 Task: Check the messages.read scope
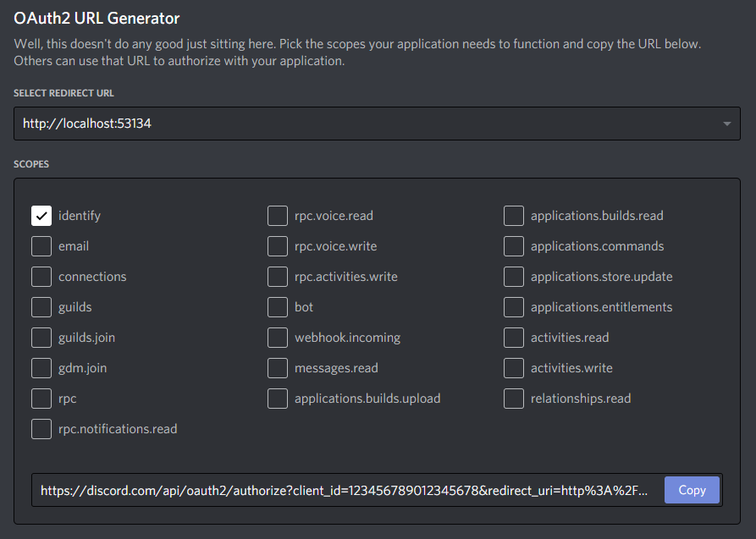click(278, 368)
